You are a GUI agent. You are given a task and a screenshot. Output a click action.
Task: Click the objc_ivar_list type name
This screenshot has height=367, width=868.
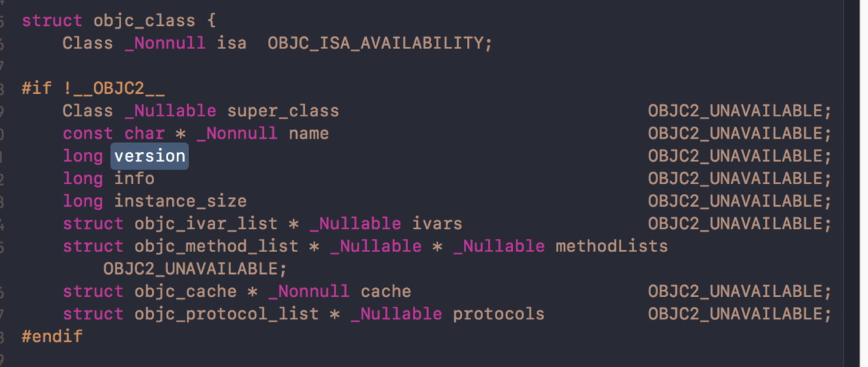point(206,224)
